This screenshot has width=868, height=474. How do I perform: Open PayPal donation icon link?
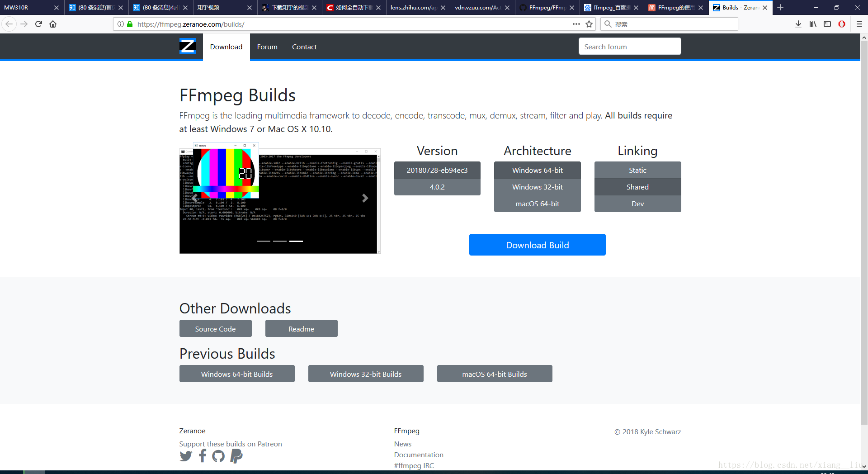pyautogui.click(x=236, y=456)
